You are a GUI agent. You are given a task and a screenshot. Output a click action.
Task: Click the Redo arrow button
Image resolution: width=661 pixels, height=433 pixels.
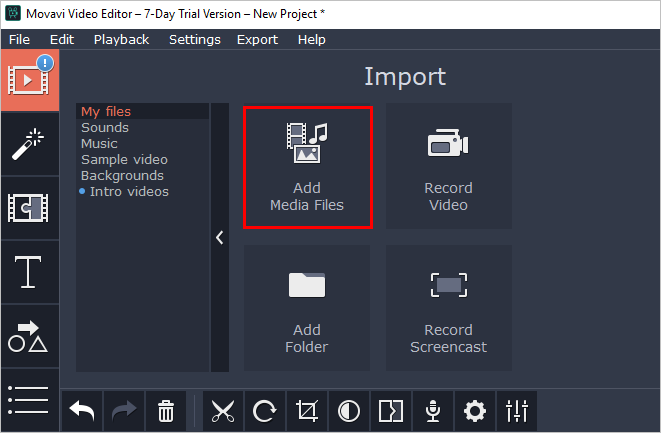click(124, 411)
